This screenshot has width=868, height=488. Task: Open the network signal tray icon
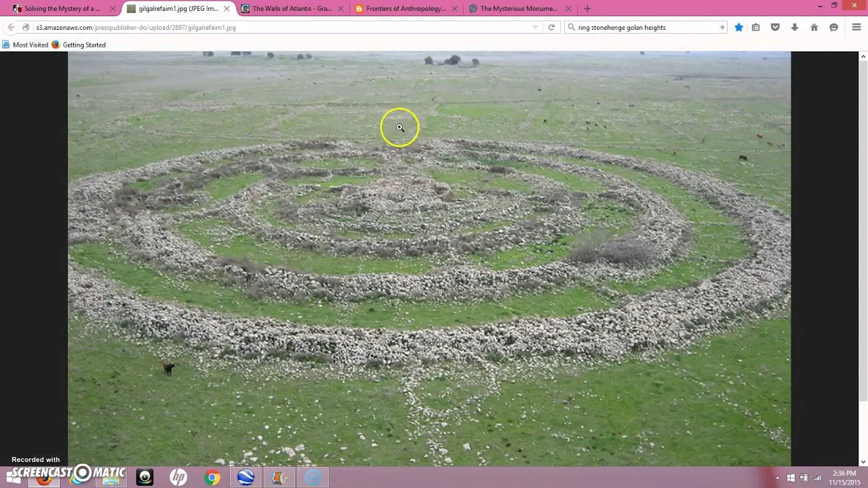coord(817,478)
